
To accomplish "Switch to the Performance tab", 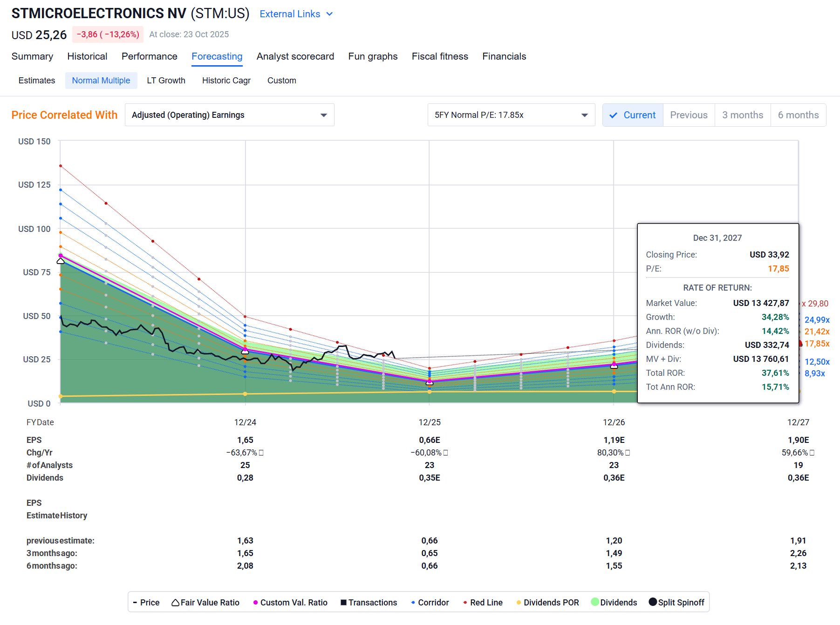I will 150,56.
